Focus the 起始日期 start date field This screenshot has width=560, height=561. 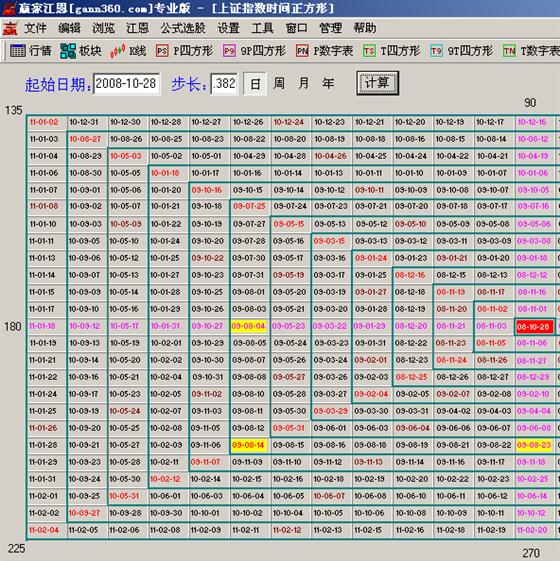(126, 84)
